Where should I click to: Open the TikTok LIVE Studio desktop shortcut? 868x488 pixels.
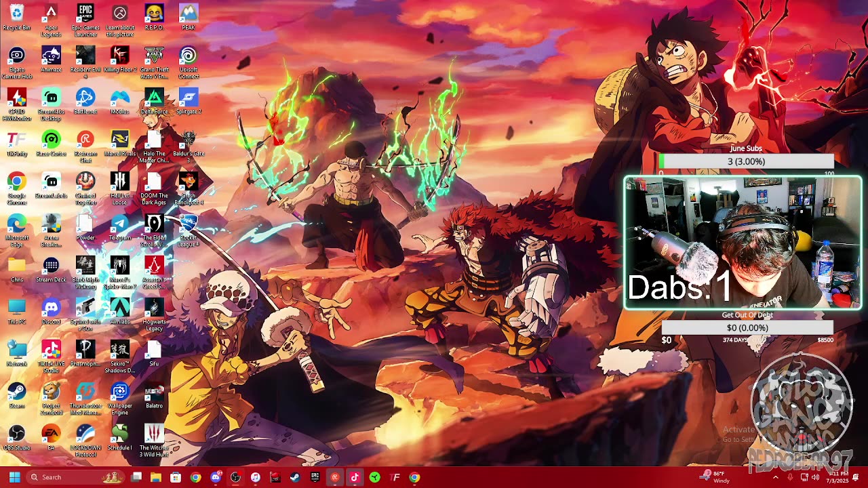[x=51, y=357]
